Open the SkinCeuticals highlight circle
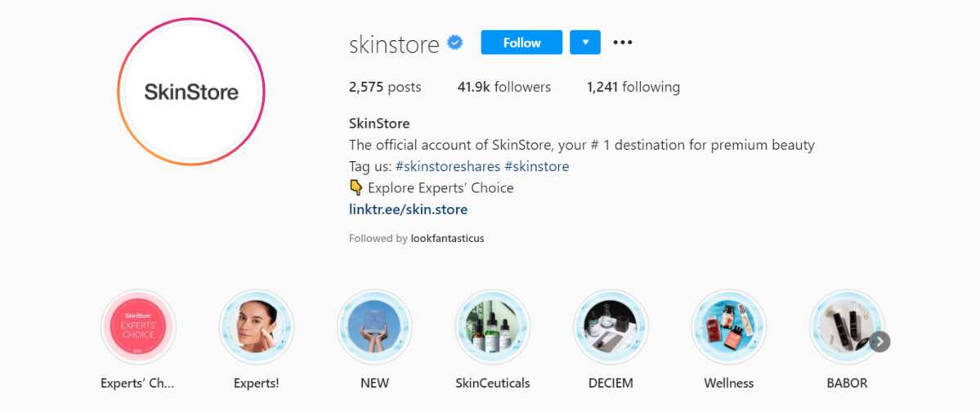Image resolution: width=980 pixels, height=409 pixels. pyautogui.click(x=493, y=326)
